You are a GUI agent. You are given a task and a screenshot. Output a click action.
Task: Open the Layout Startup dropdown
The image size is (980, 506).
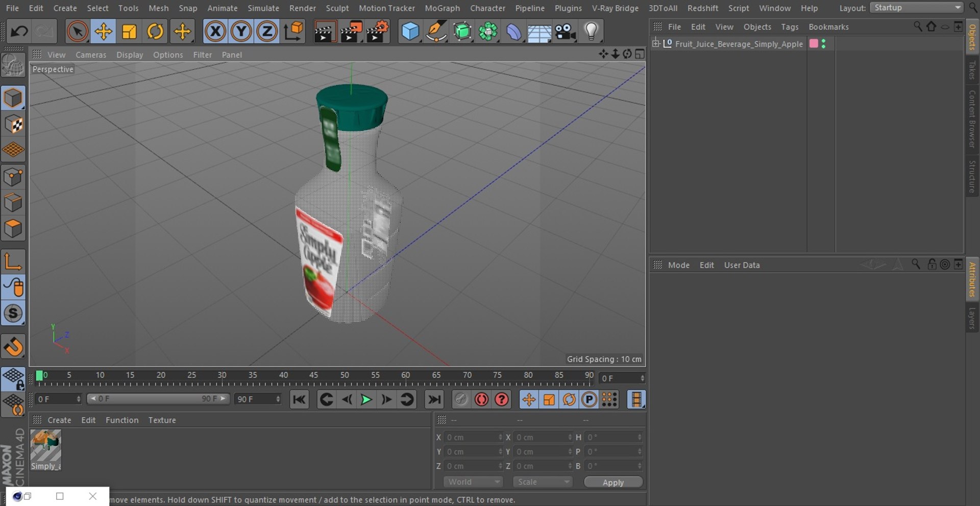tap(916, 8)
